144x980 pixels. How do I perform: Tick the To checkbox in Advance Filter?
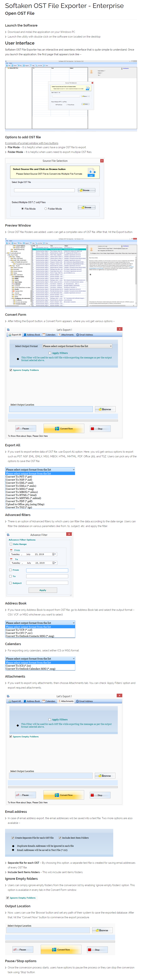[10, 576]
